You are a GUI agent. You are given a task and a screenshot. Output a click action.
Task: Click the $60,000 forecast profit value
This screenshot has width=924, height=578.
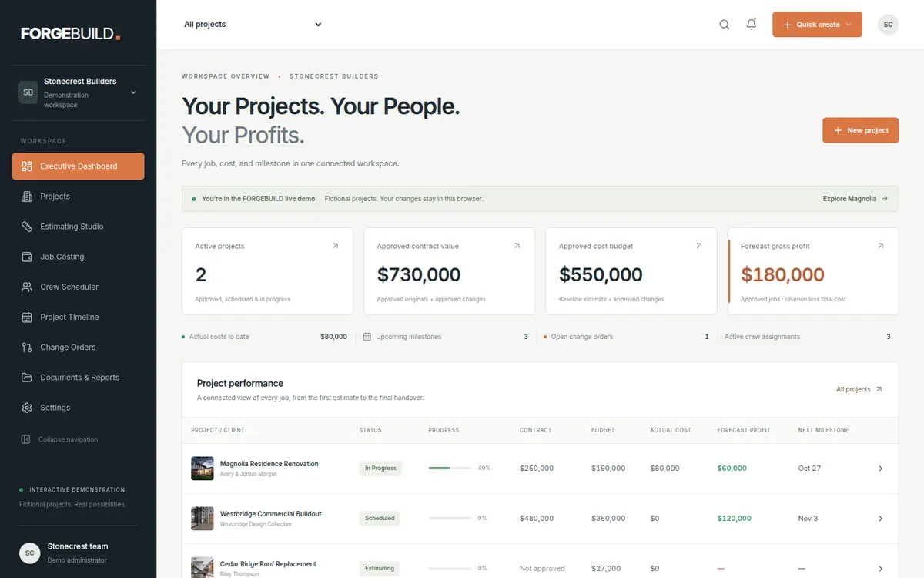click(731, 469)
